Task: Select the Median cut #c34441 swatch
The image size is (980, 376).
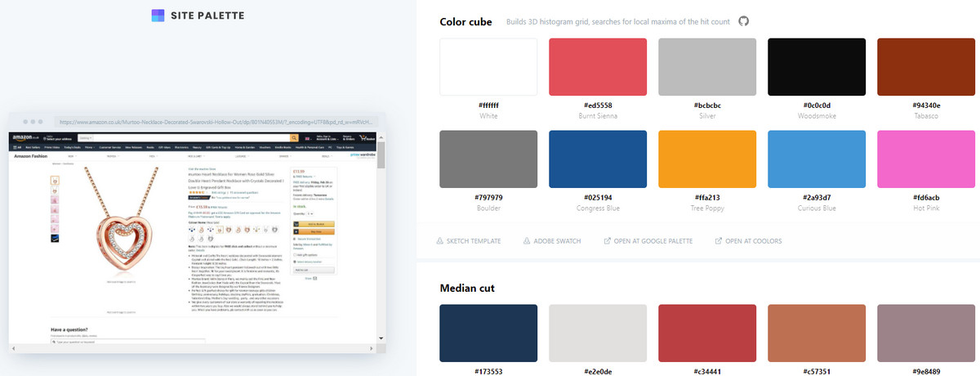Action: [x=707, y=333]
